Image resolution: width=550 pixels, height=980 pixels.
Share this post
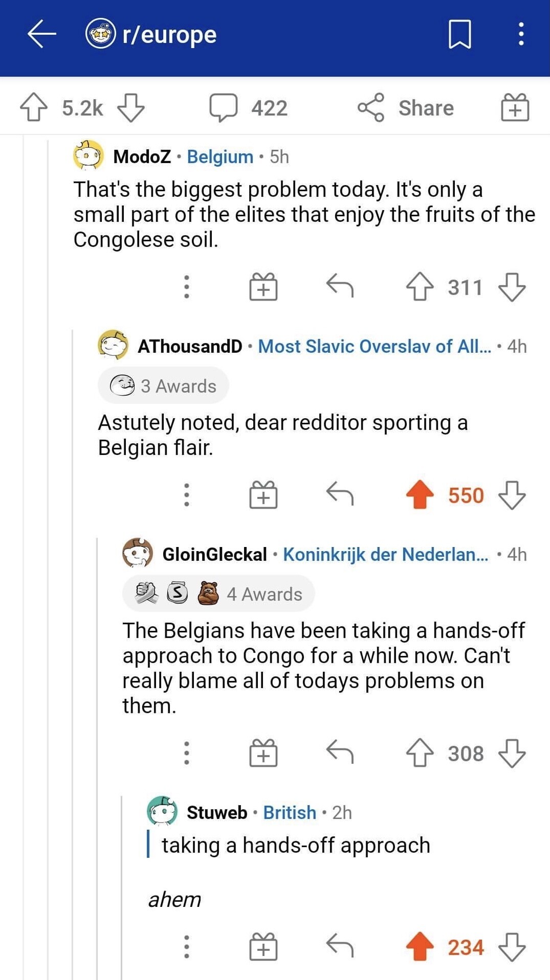pyautogui.click(x=406, y=107)
